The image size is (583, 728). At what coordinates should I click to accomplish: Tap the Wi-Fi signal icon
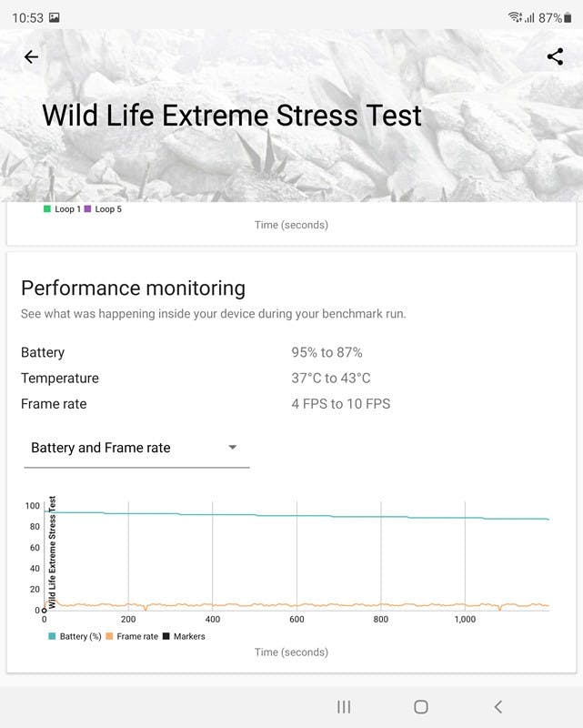coord(515,17)
